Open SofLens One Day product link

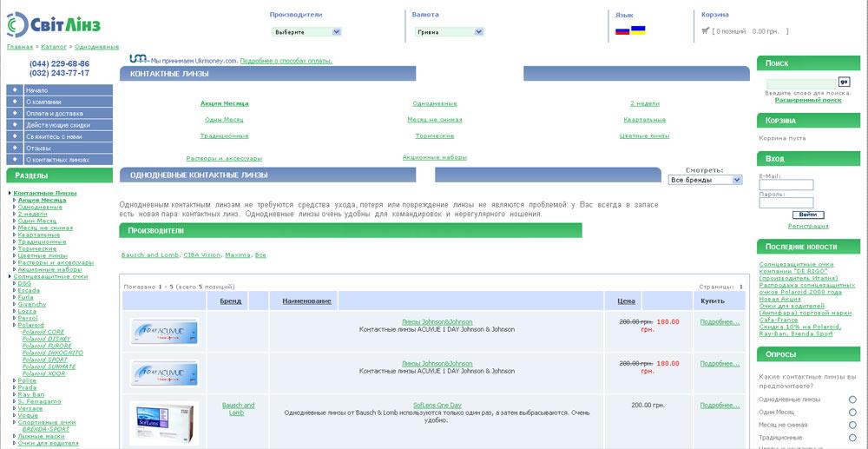click(x=437, y=406)
